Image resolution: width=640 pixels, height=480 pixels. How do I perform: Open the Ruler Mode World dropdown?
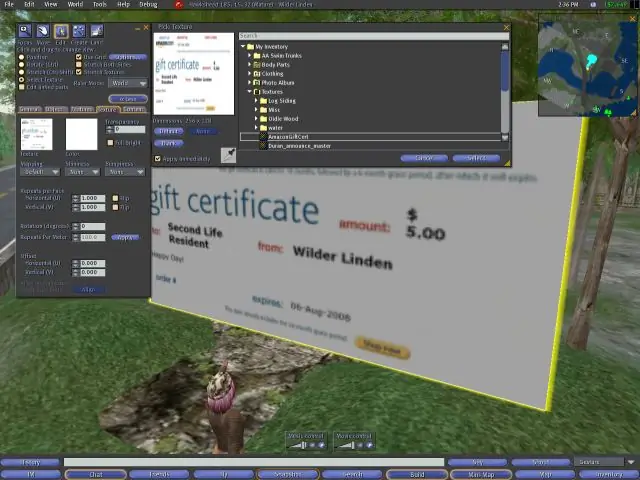pos(128,83)
